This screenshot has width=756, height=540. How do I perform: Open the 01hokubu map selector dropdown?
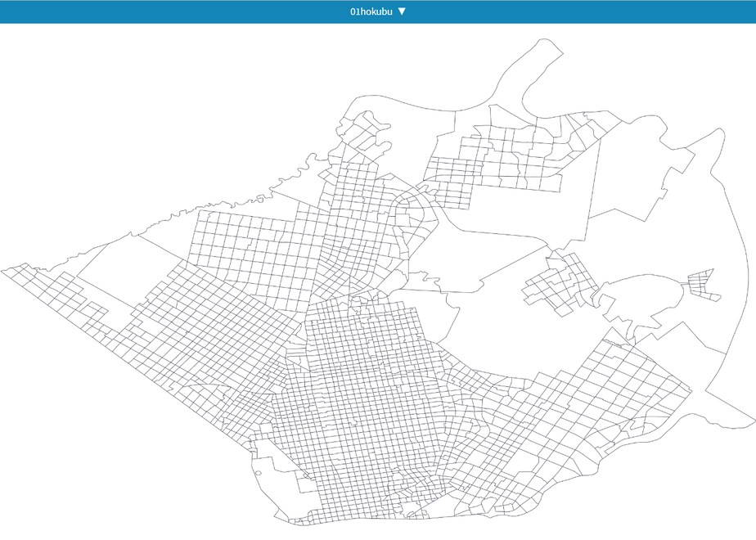point(377,11)
